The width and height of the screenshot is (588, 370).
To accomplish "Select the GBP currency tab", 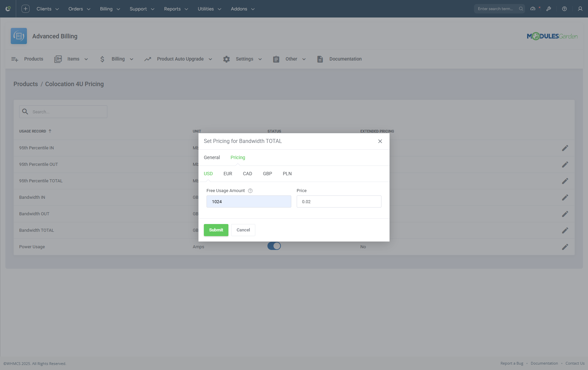I will click(267, 174).
